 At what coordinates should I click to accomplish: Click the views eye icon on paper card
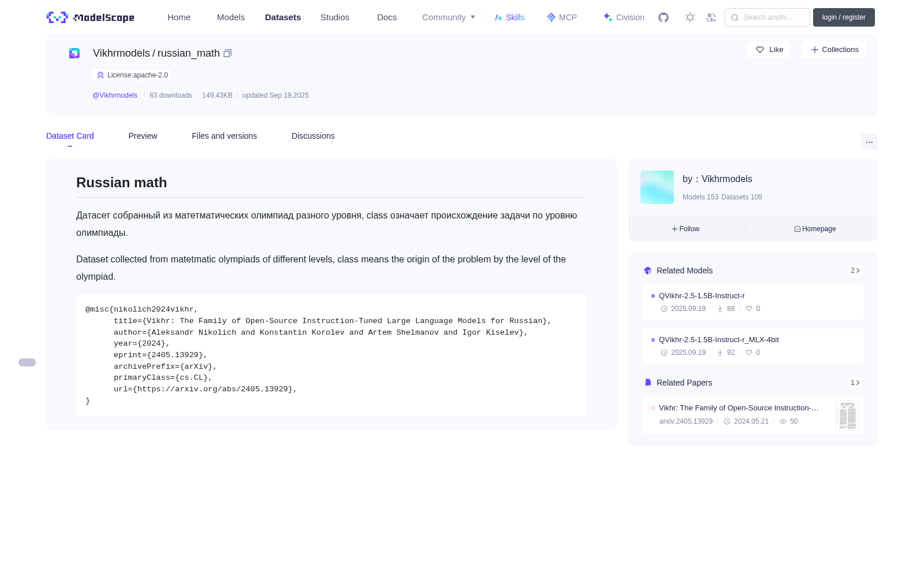pyautogui.click(x=783, y=421)
